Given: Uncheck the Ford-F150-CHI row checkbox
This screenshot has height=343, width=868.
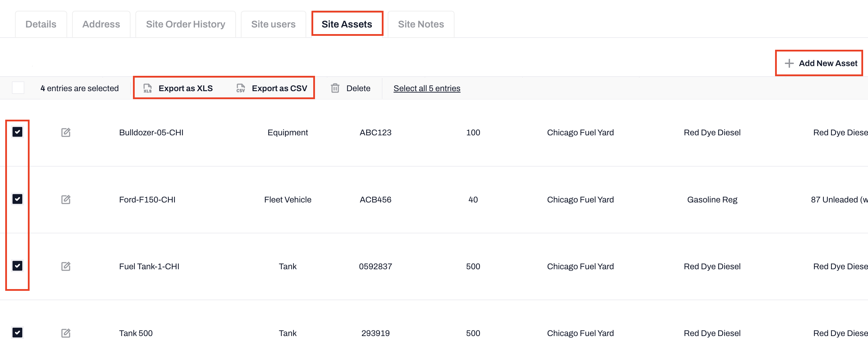Looking at the screenshot, I should (x=17, y=199).
